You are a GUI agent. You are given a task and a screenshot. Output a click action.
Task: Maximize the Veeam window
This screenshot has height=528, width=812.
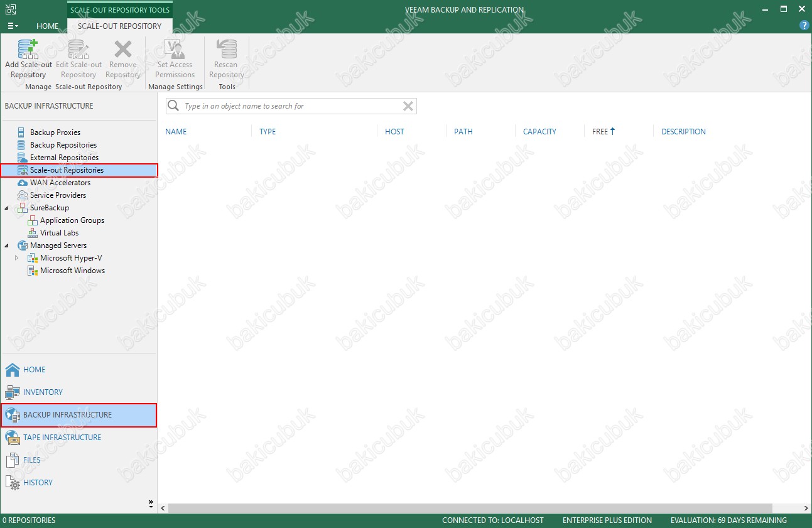tap(784, 9)
